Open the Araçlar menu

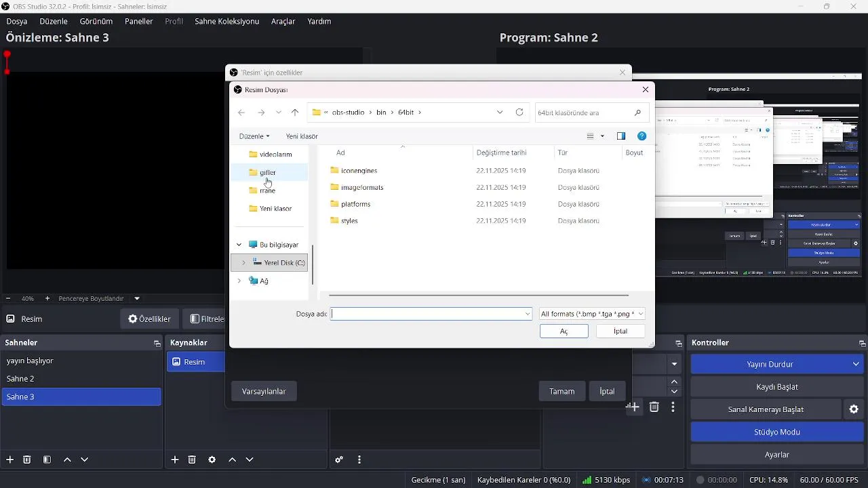[283, 21]
